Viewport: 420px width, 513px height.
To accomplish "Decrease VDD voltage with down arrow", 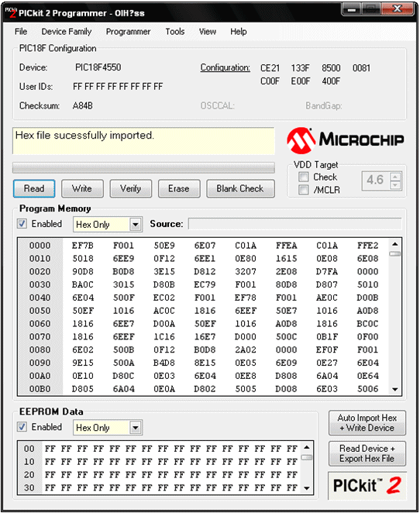I will [395, 185].
